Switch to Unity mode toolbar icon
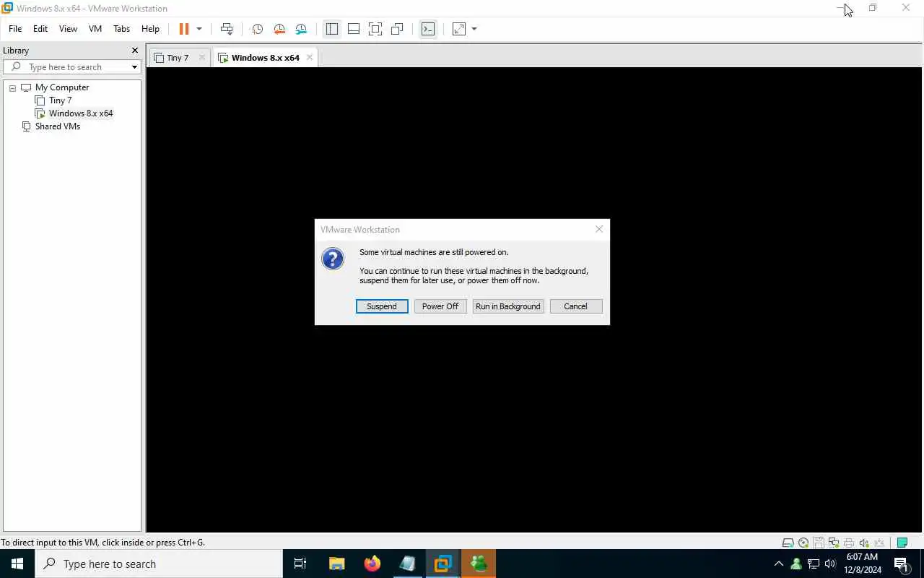The width and height of the screenshot is (924, 578). tap(397, 29)
